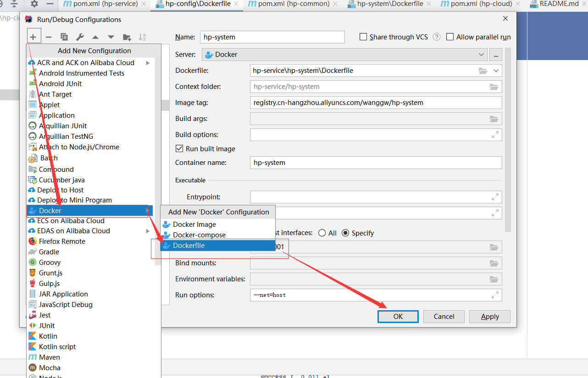Open the Environment variables browse folder icon

coord(494,279)
